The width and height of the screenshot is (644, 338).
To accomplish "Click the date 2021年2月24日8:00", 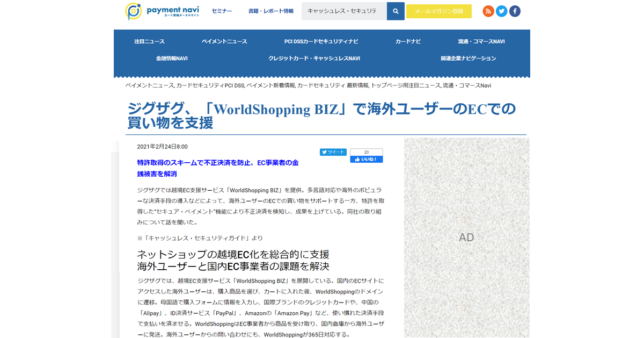I will coord(162,147).
